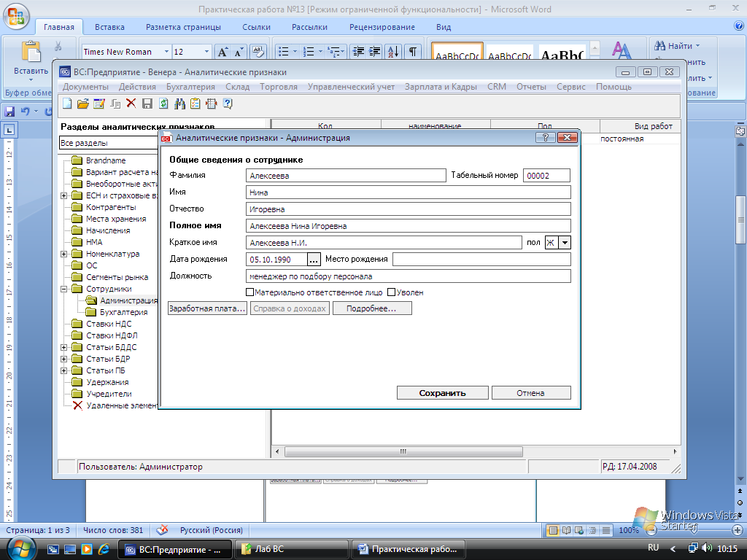Screen dimensions: 747x560
Task: Click Undo arrow in Word quick access toolbar
Action: click(26, 112)
